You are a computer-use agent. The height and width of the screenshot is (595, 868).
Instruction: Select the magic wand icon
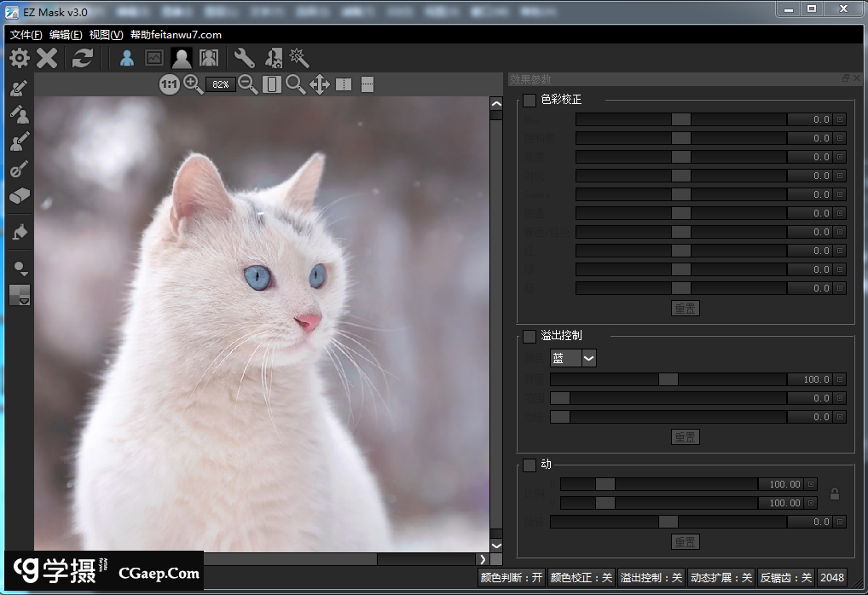point(299,58)
